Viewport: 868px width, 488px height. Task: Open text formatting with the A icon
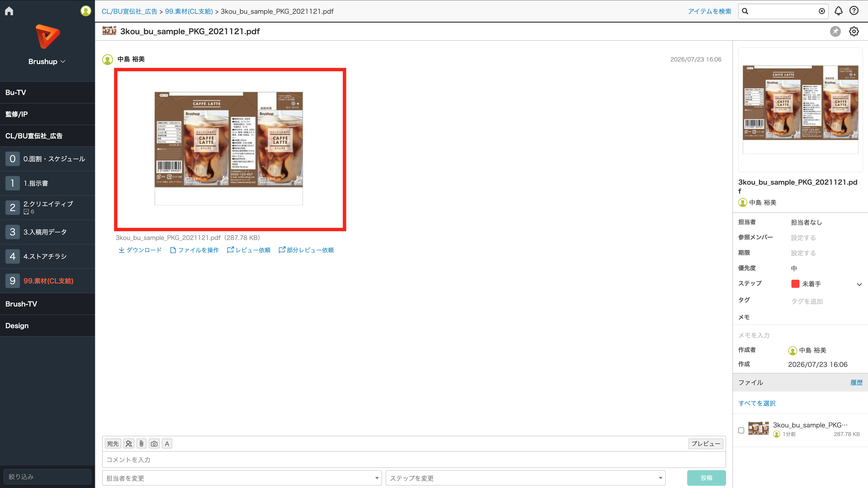[x=167, y=443]
